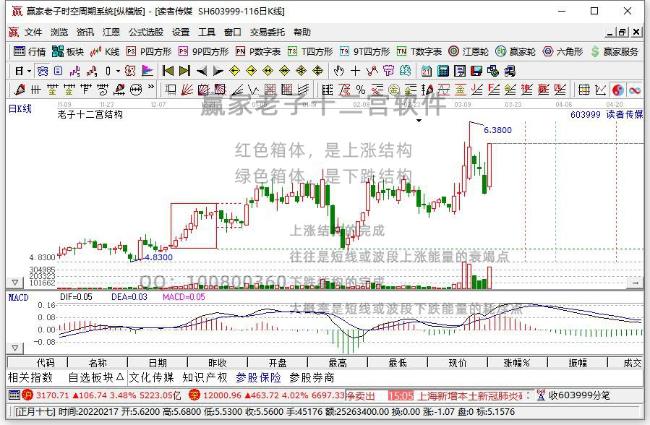Open the 板块 sector view
The width and height of the screenshot is (650, 425).
pos(68,51)
